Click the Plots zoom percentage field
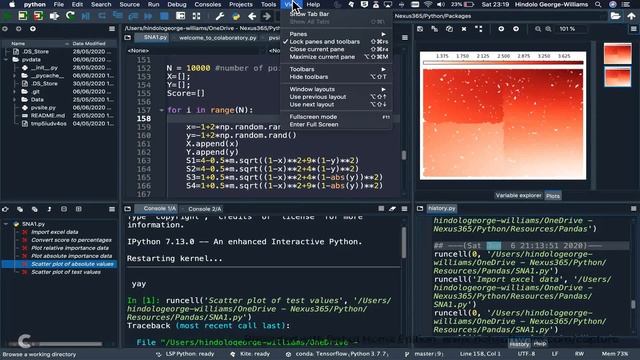 tap(571, 29)
